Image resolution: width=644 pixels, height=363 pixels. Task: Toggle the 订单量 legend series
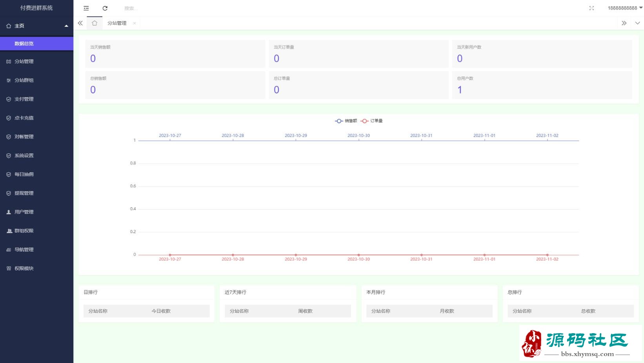click(371, 121)
